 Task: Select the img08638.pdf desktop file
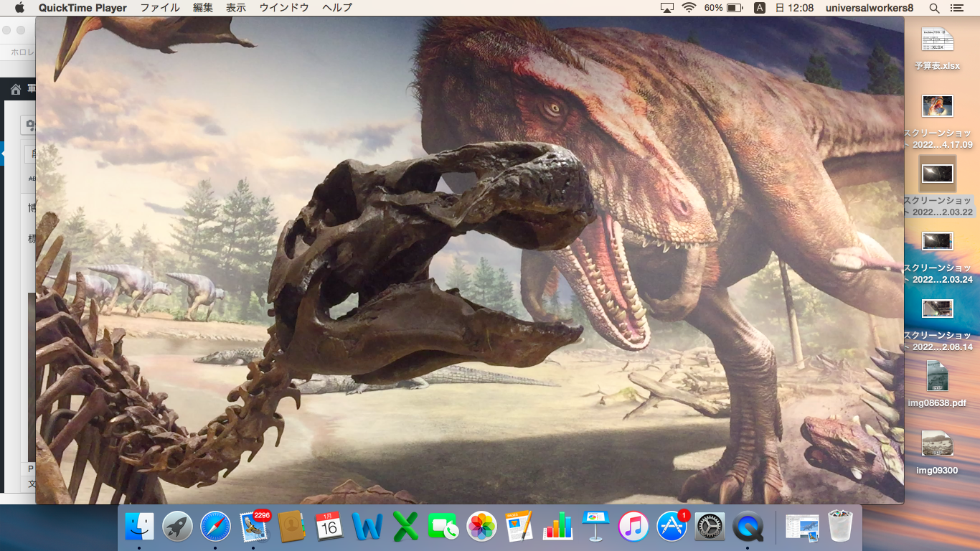[937, 384]
